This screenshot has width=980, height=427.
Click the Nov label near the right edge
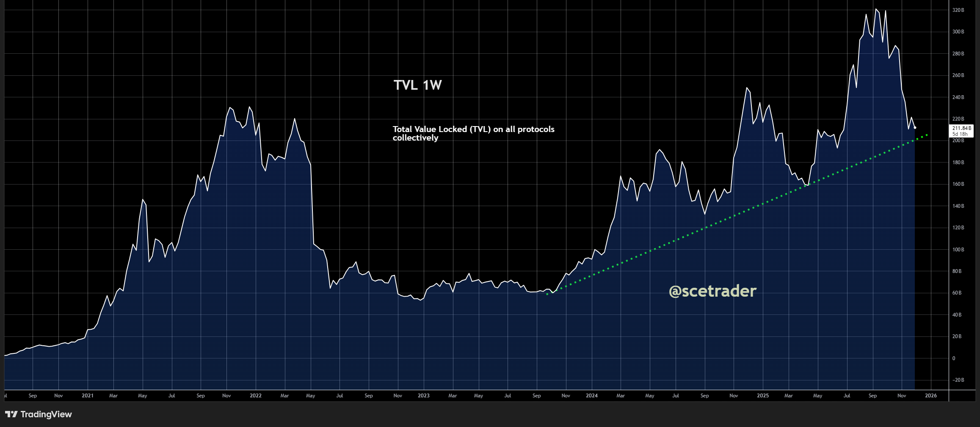pos(901,395)
